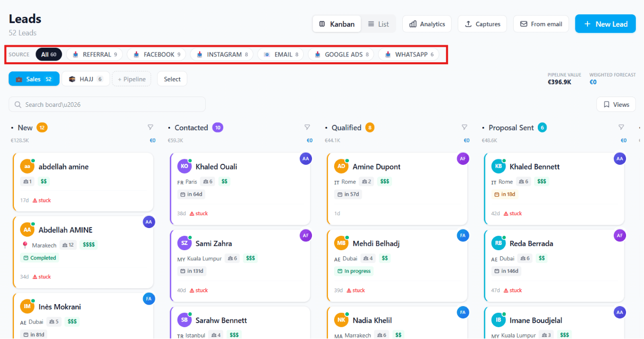Image resolution: width=644 pixels, height=339 pixels.
Task: Click the stuck warning on Mehdi Belhadj card
Action: (x=356, y=291)
